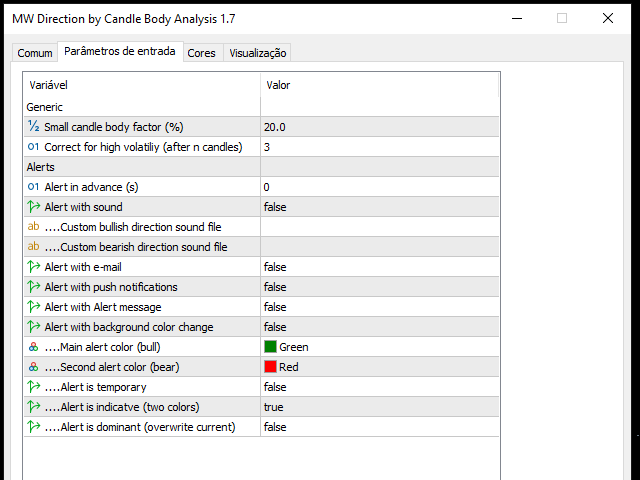Click the ab string icon for Custom bearish direction sound file
640x480 pixels.
click(33, 246)
